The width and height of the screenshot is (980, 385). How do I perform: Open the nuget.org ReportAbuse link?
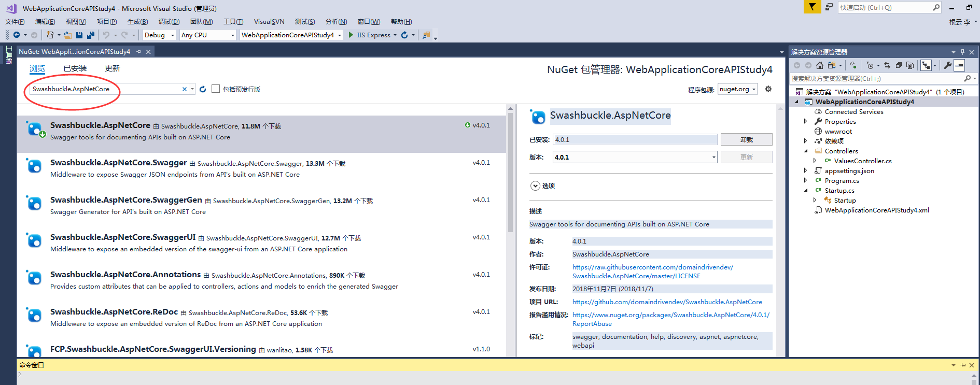click(x=671, y=319)
